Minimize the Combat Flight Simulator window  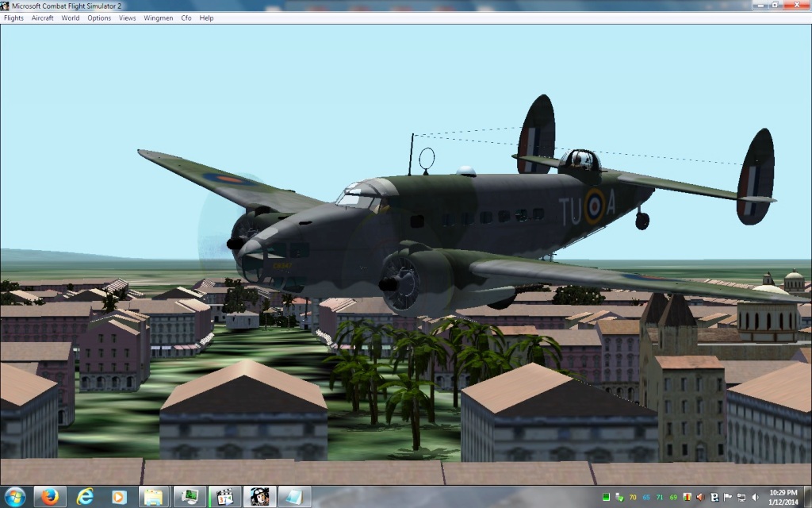click(x=760, y=5)
